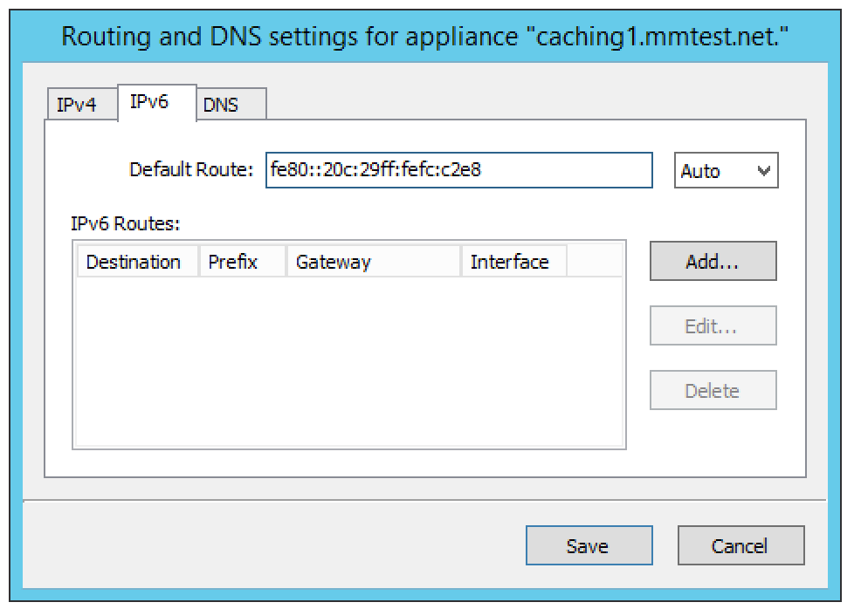Save the routing settings
Viewport: 861px width, 616px height.
point(588,546)
